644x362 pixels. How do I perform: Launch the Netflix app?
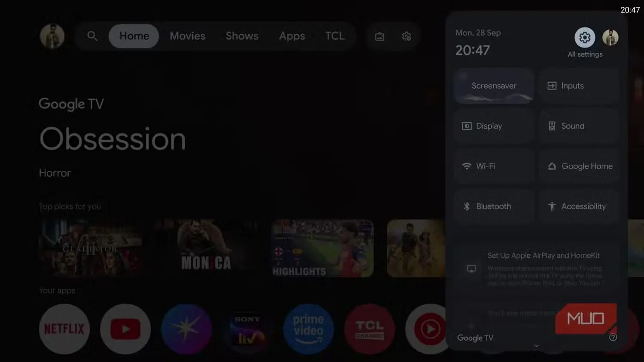[64, 329]
